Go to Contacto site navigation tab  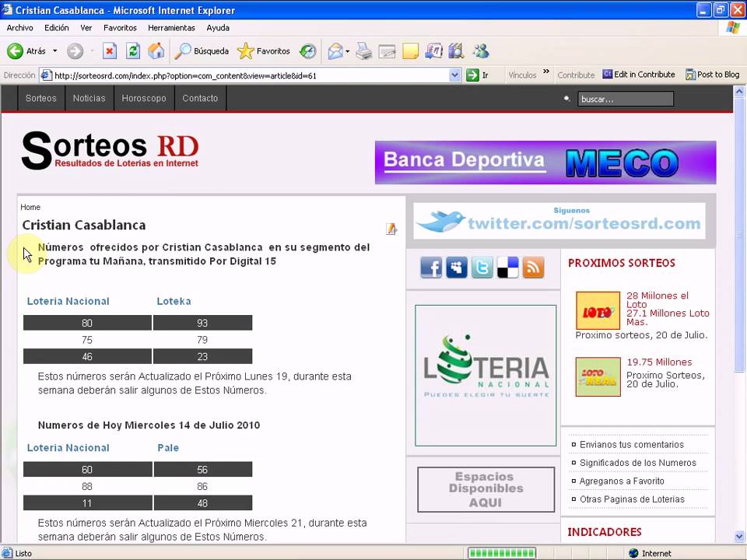click(200, 98)
